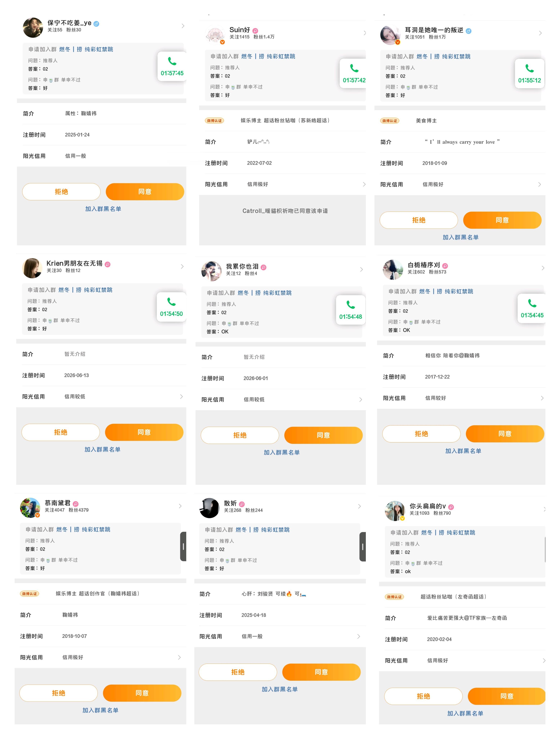This screenshot has width=560, height=739.
Task: Click the call timer icon showing 01:54:48
Action: (x=350, y=310)
